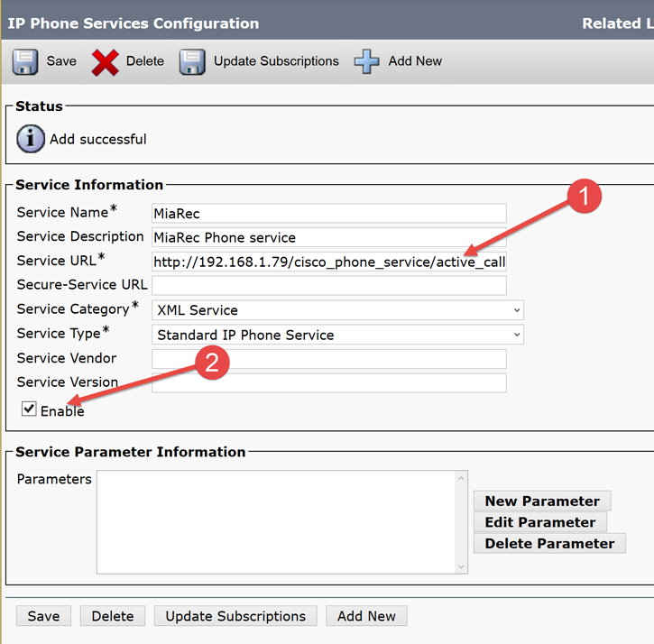Click the Parameters list scroll up arrow
The width and height of the screenshot is (654, 644).
coord(461,478)
